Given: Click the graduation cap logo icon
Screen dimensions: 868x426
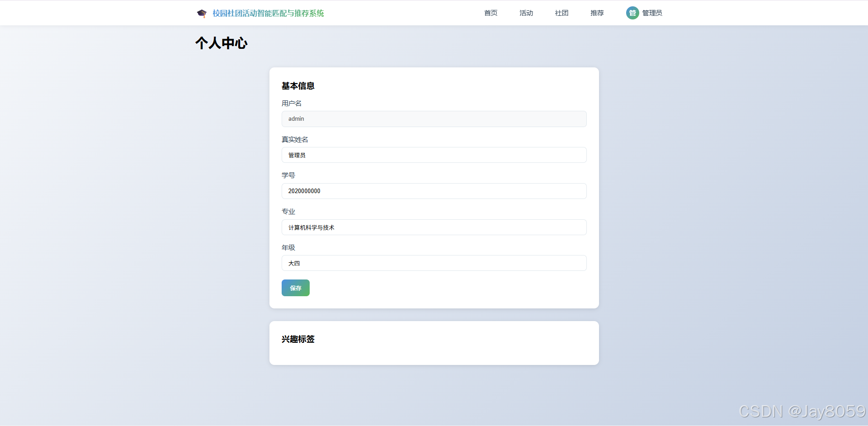Looking at the screenshot, I should click(x=202, y=13).
